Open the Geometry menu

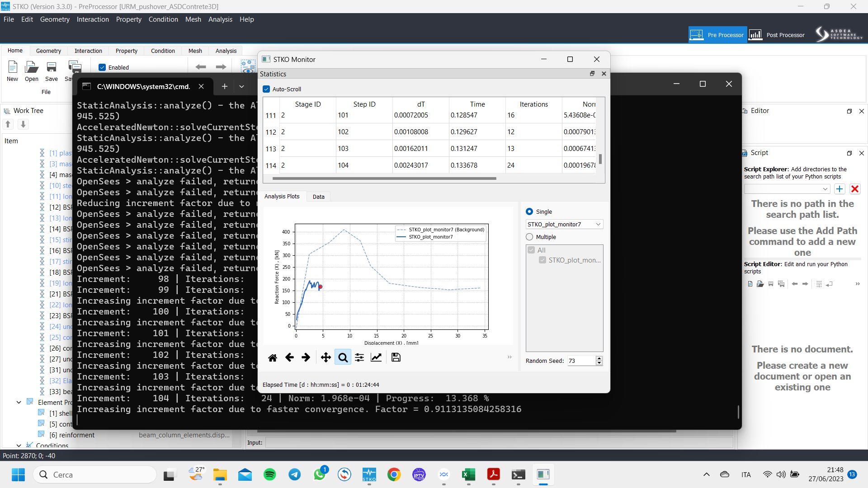(55, 19)
